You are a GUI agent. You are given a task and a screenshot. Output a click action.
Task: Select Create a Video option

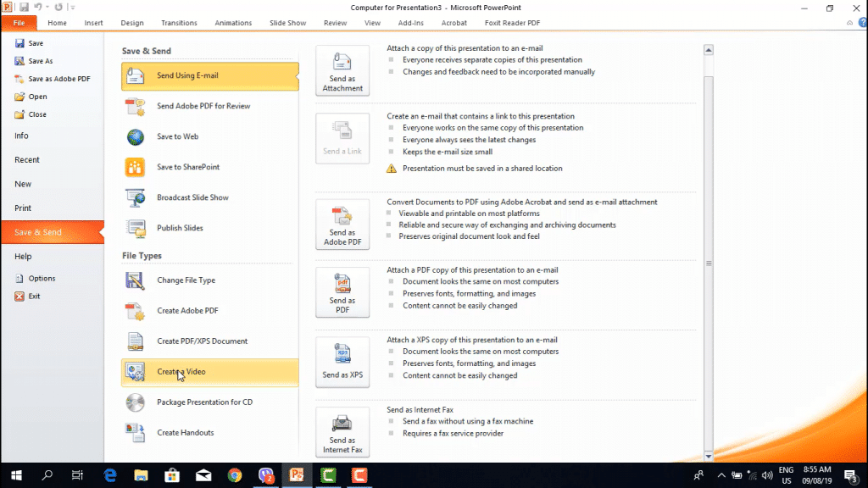pyautogui.click(x=210, y=372)
